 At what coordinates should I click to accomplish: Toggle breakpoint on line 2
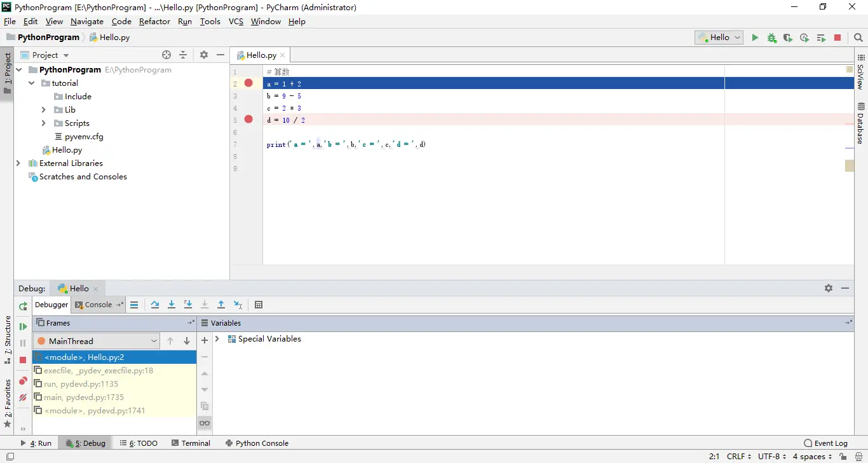click(x=248, y=83)
